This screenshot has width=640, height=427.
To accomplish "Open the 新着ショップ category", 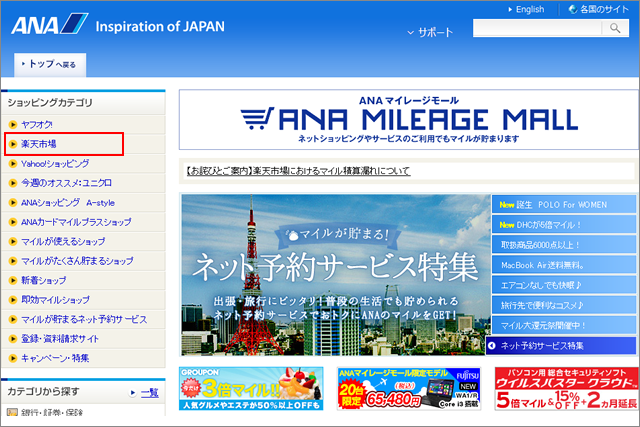I will [x=43, y=280].
